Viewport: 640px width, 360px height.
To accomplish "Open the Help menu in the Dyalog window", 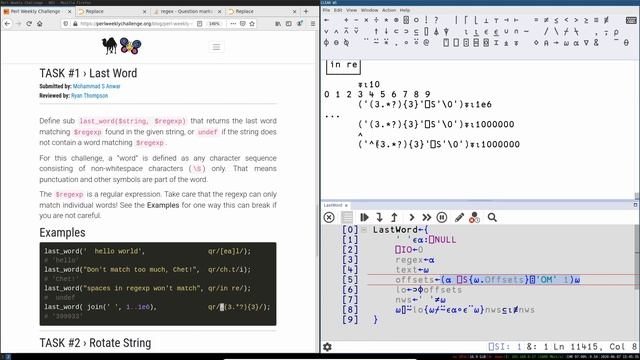I will point(404,10).
